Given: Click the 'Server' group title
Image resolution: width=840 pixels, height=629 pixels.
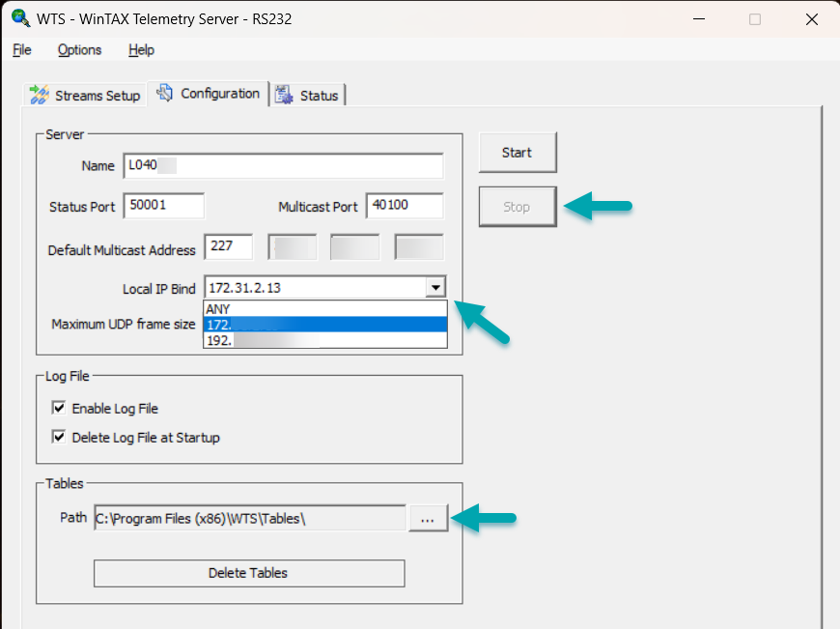Looking at the screenshot, I should pos(65,134).
